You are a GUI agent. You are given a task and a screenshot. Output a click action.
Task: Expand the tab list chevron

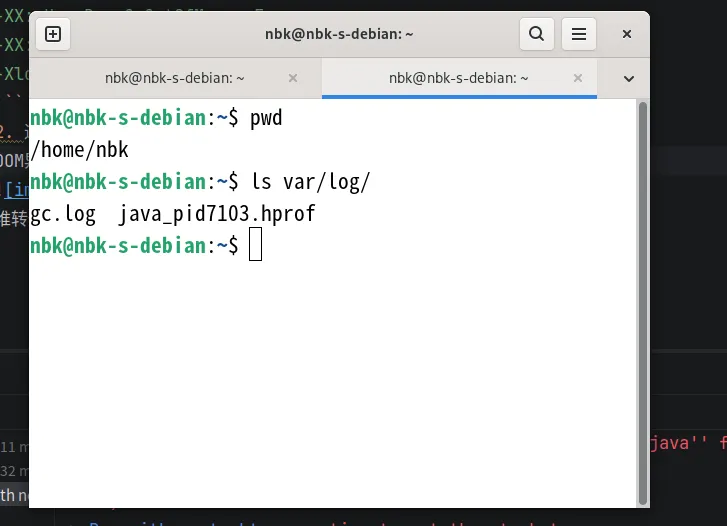pos(629,77)
